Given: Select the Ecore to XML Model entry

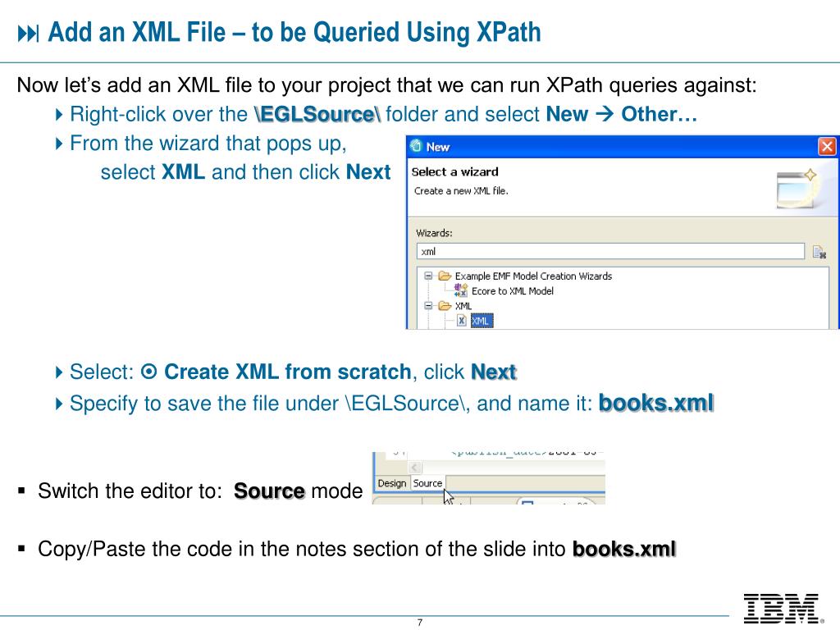Looking at the screenshot, I should [512, 291].
